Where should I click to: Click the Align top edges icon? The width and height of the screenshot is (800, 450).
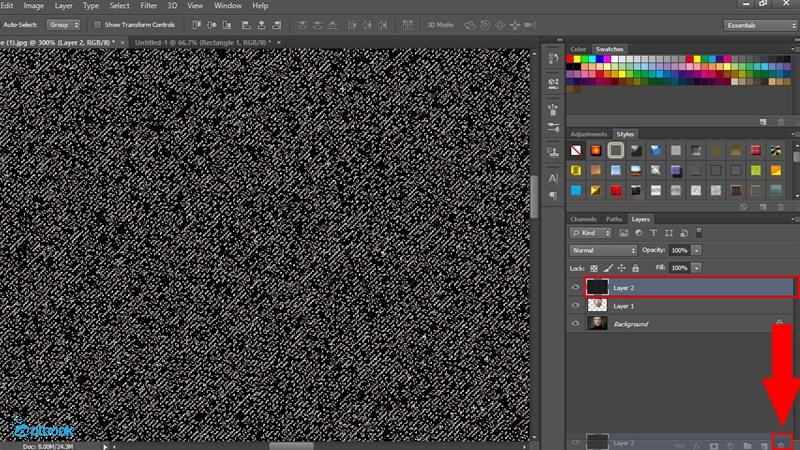pyautogui.click(x=196, y=24)
